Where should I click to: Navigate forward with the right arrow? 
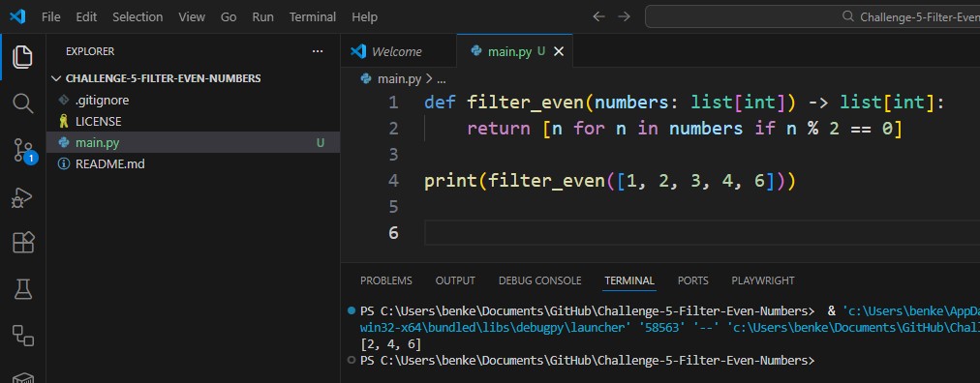click(624, 16)
